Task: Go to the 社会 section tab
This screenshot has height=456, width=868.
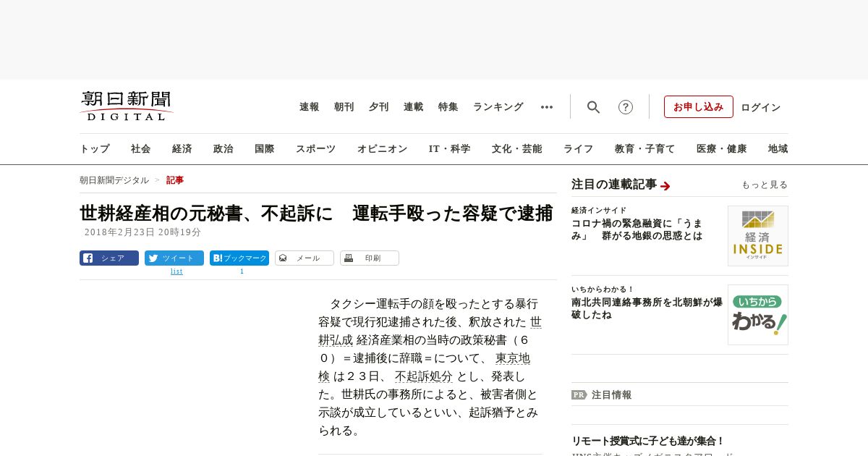Action: point(141,149)
